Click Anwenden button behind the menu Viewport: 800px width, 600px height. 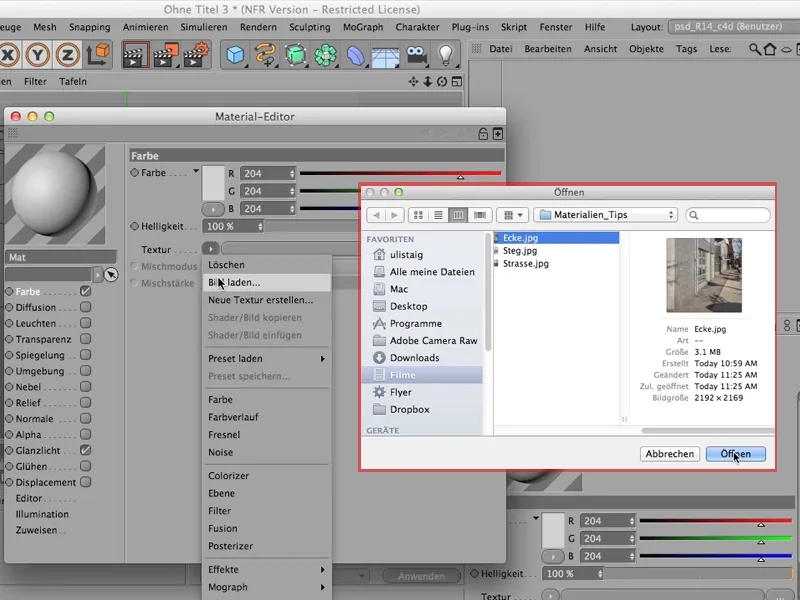(421, 576)
